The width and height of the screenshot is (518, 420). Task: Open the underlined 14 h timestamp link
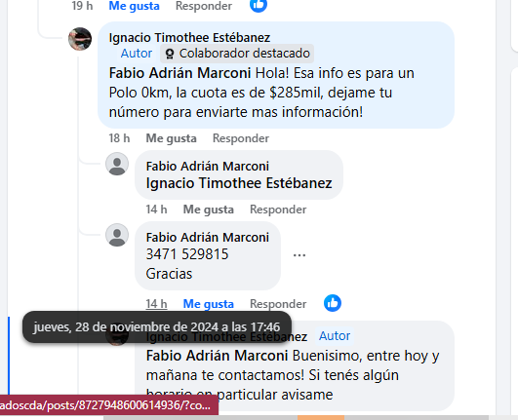pyautogui.click(x=157, y=304)
